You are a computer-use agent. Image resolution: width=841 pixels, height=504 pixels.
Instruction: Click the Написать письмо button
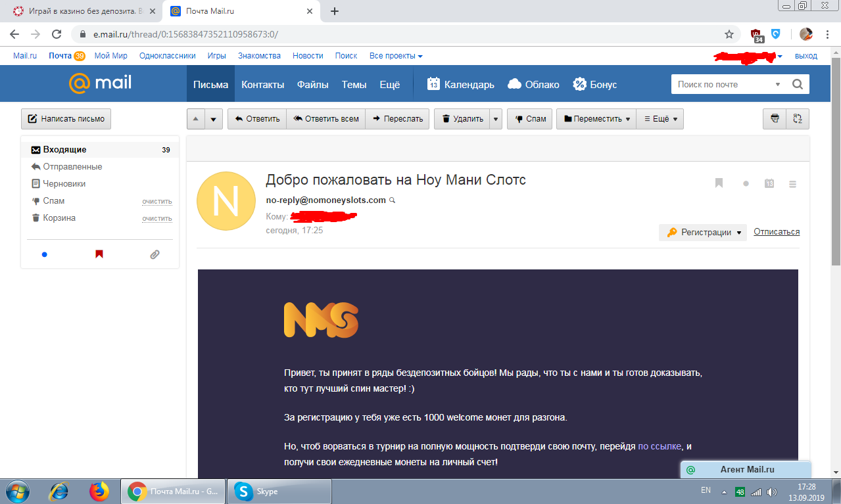[x=66, y=119]
